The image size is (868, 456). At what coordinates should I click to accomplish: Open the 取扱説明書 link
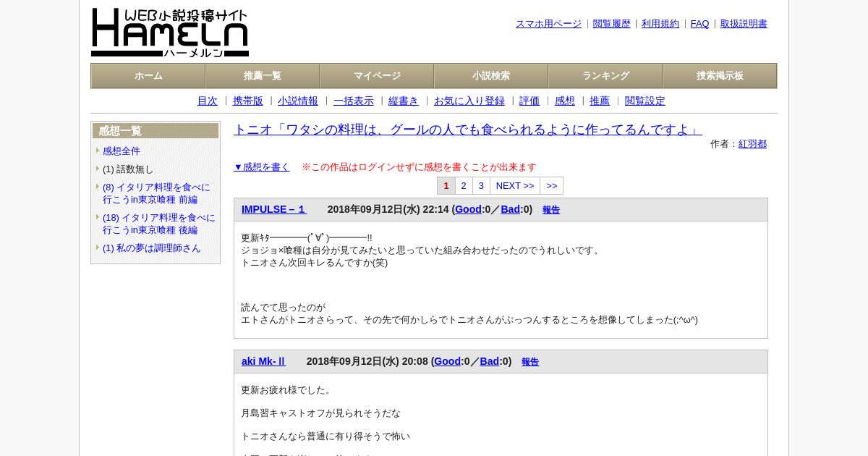coord(744,24)
